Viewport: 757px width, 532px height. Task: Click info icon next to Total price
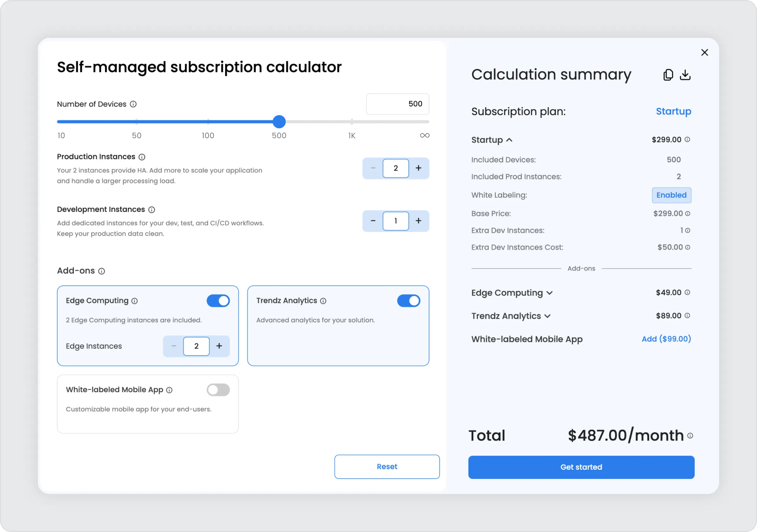(x=690, y=436)
